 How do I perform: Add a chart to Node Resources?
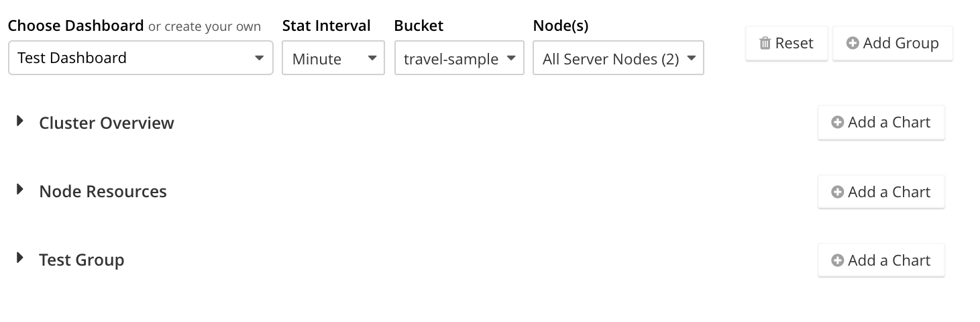coord(881,193)
